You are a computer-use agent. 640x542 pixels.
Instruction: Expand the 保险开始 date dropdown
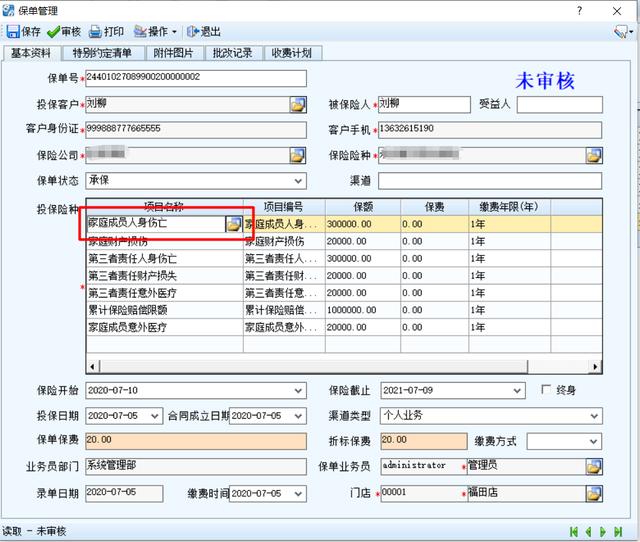[298, 391]
